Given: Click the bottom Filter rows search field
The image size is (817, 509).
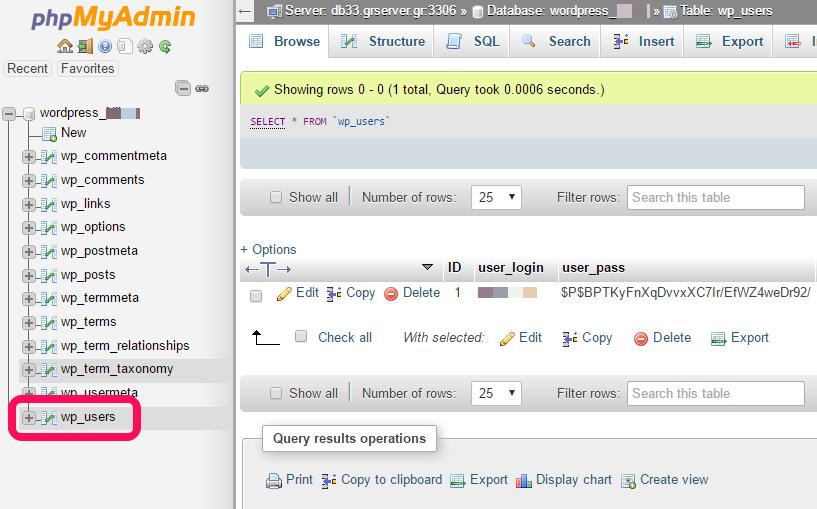Looking at the screenshot, I should coord(716,393).
